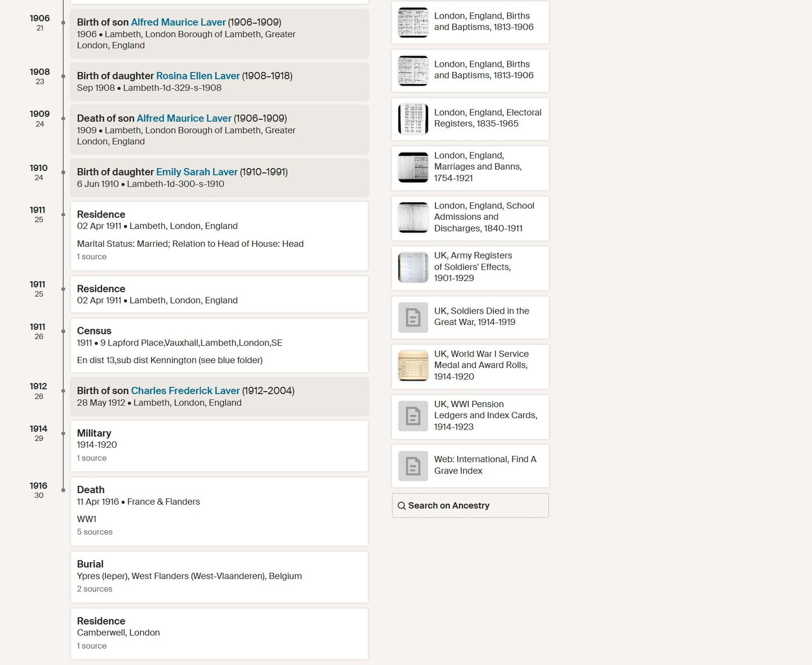Open the Charles Frederick Laver profile link
812x665 pixels.
pos(185,391)
